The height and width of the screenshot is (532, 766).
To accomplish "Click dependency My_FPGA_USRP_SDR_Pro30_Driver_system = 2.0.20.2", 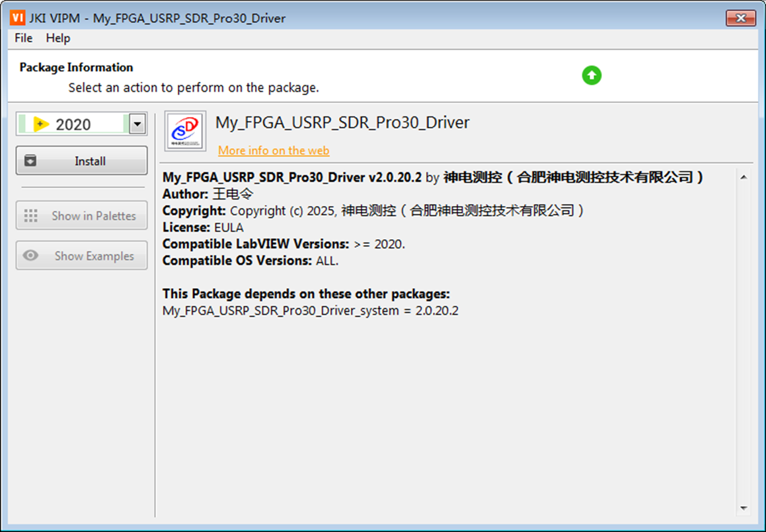I will click(x=311, y=311).
